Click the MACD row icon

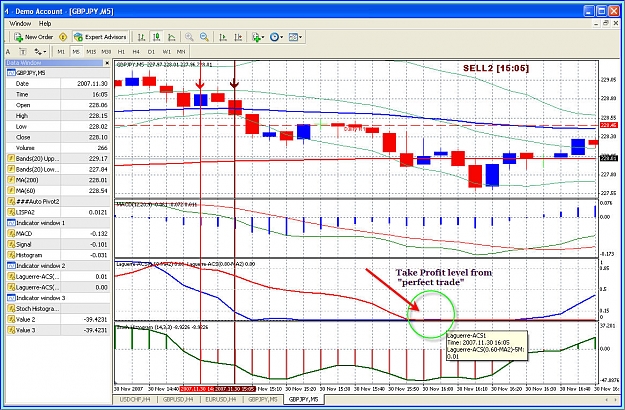(x=11, y=234)
